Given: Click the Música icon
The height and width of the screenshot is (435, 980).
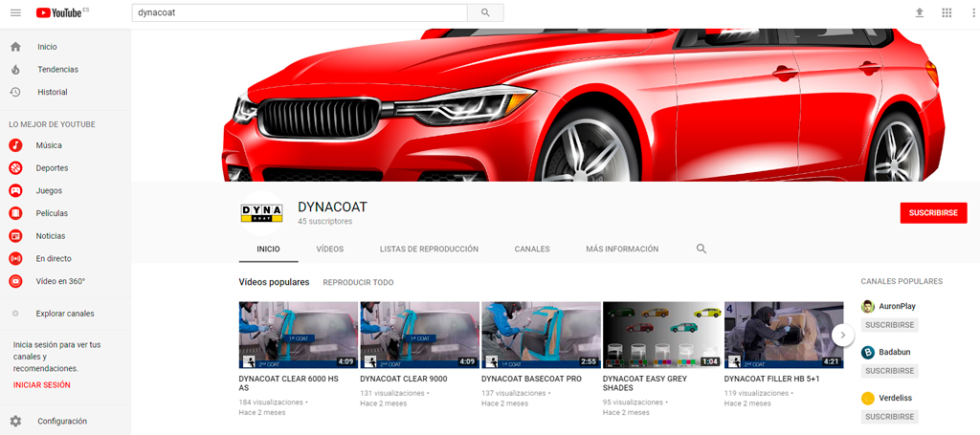Looking at the screenshot, I should (15, 145).
